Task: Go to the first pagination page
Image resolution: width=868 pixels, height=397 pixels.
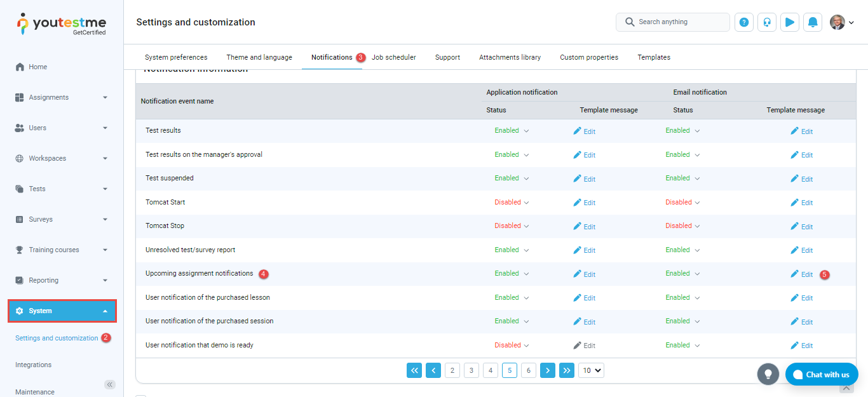Action: coord(414,370)
